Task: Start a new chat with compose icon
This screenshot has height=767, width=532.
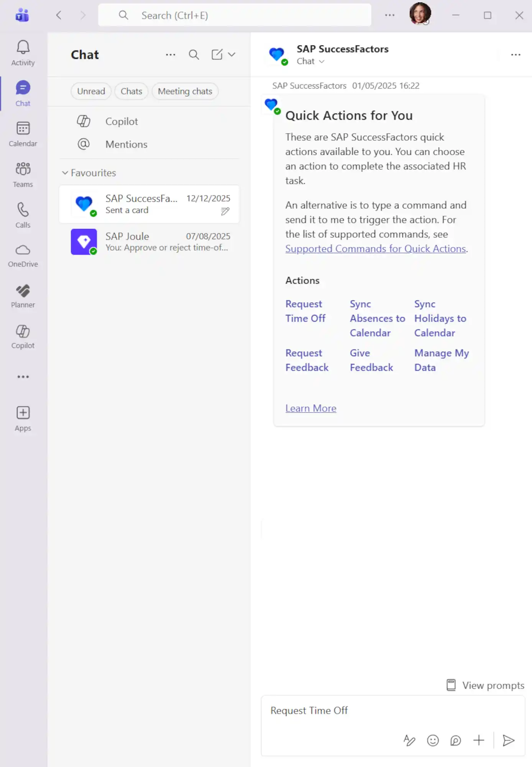Action: point(217,54)
